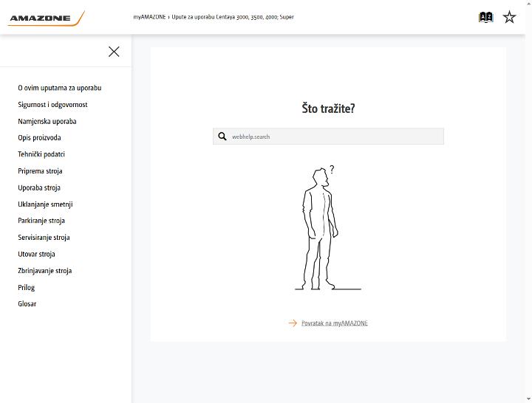Select Namjenska uporaba in sidebar
Screen dimensions: 532x403
tap(47, 121)
